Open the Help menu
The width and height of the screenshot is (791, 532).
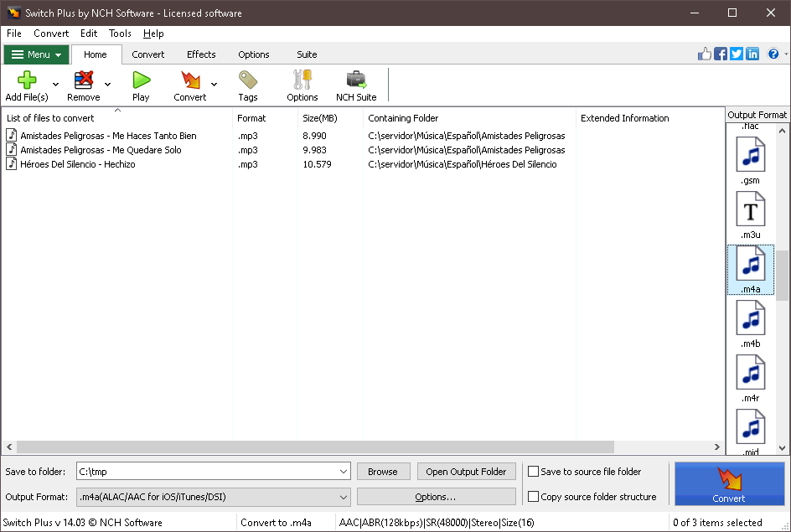(153, 34)
